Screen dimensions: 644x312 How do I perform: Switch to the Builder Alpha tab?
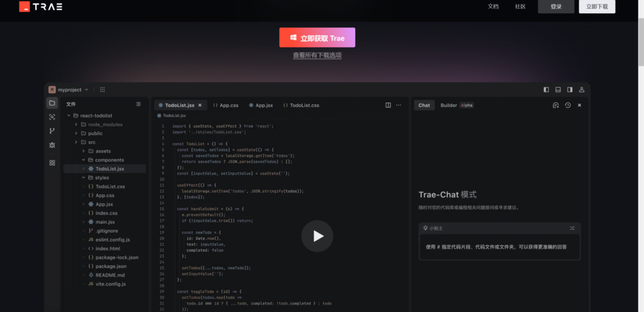[x=457, y=105]
